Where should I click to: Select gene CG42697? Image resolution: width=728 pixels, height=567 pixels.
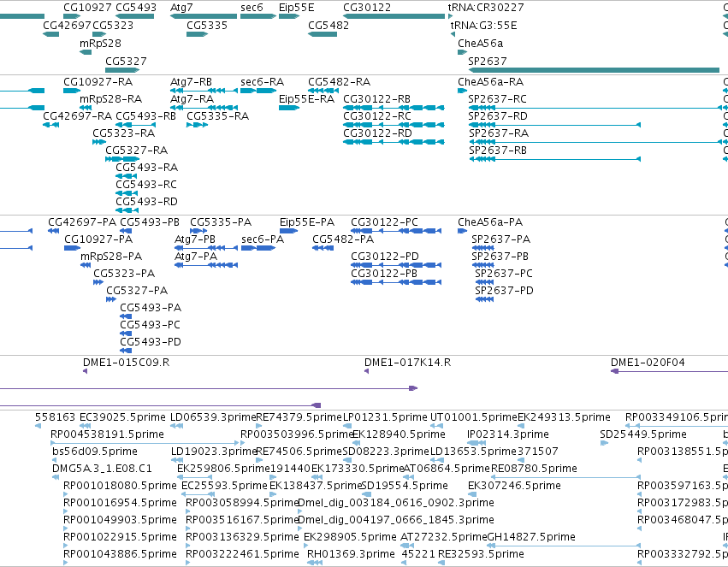(x=50, y=34)
